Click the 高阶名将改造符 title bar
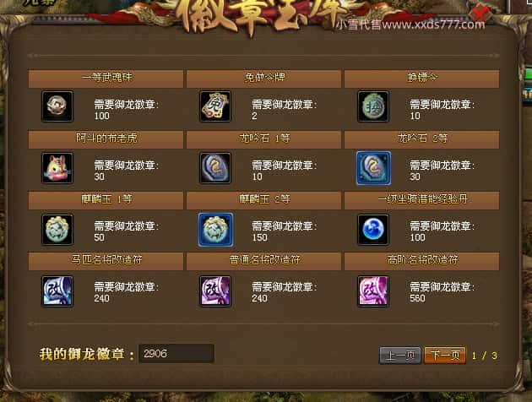This screenshot has width=532, height=402. 421,261
